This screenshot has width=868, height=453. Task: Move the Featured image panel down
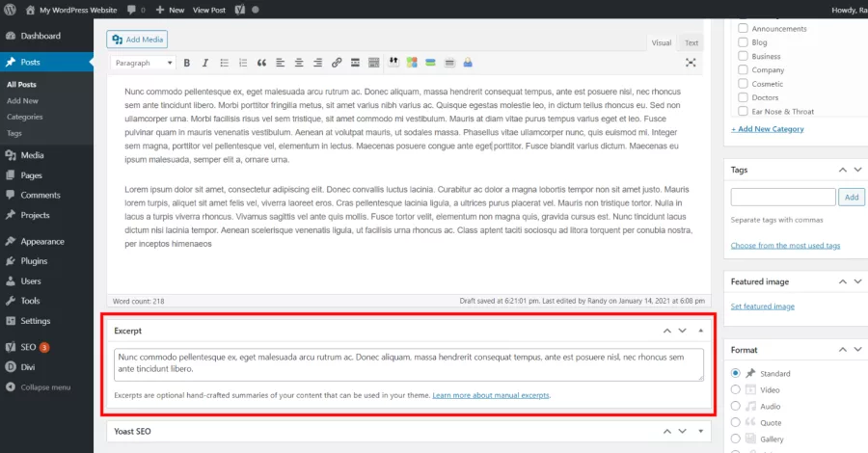(858, 281)
